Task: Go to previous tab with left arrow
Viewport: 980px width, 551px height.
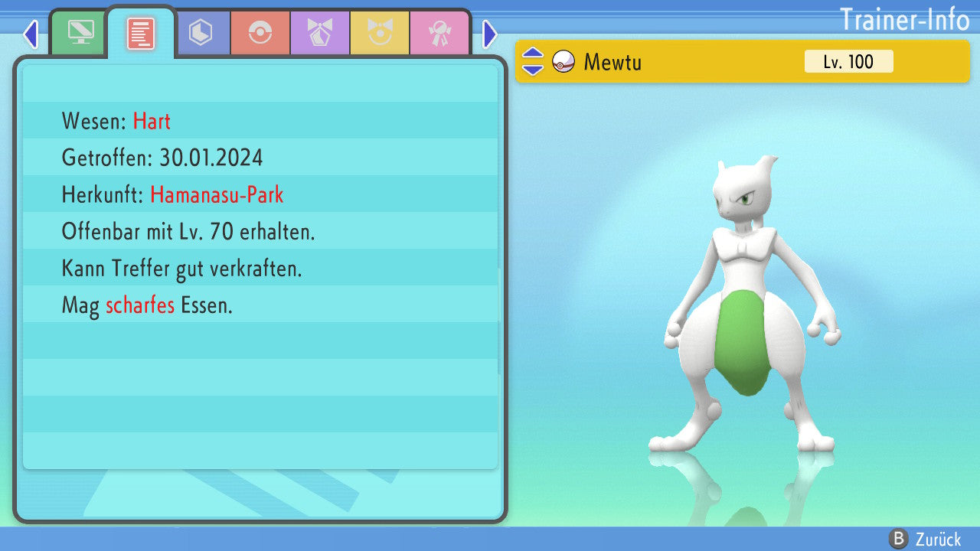Action: [31, 34]
